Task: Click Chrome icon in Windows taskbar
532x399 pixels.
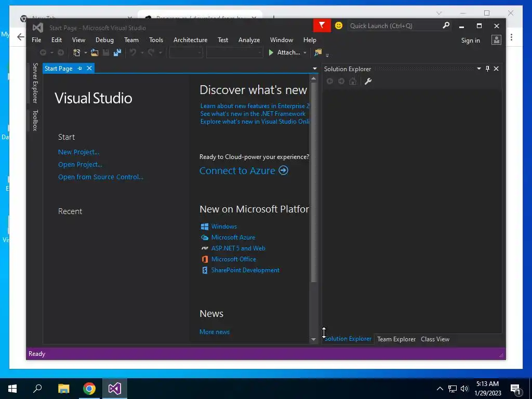Action: coord(89,389)
